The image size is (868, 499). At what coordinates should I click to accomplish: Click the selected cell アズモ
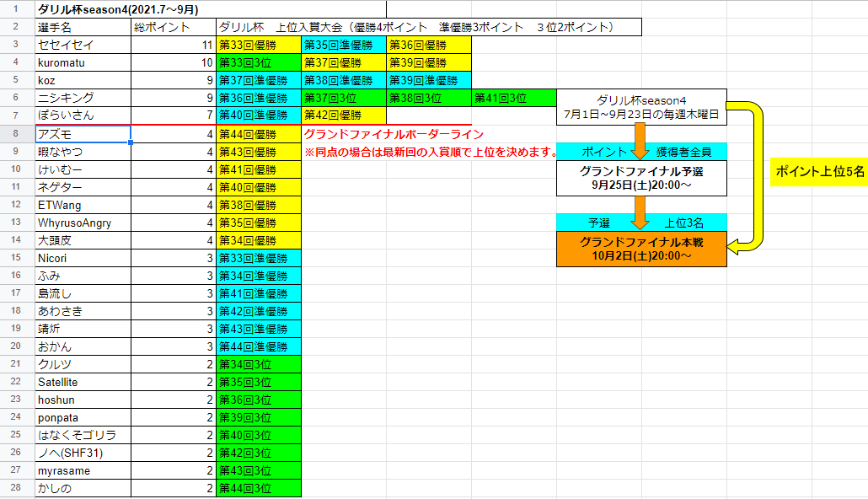click(83, 134)
